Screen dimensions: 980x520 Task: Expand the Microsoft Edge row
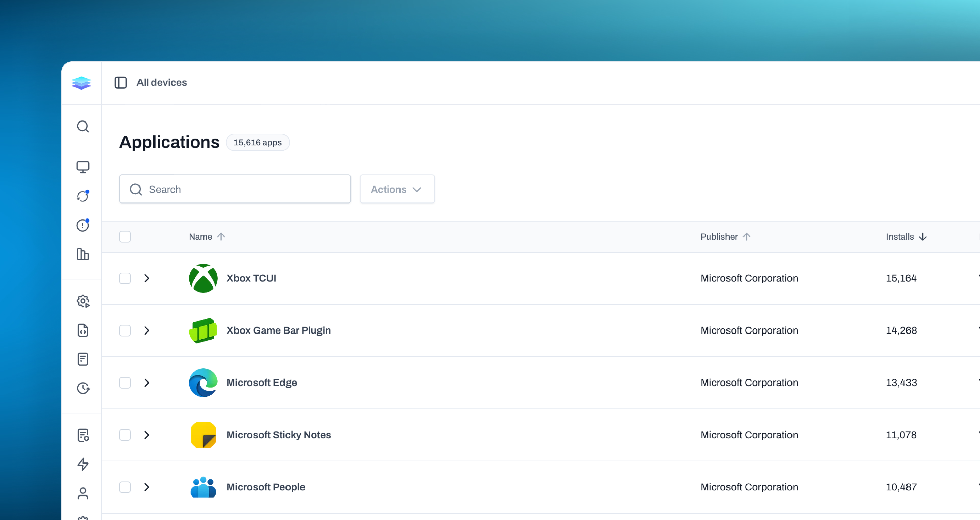point(147,383)
